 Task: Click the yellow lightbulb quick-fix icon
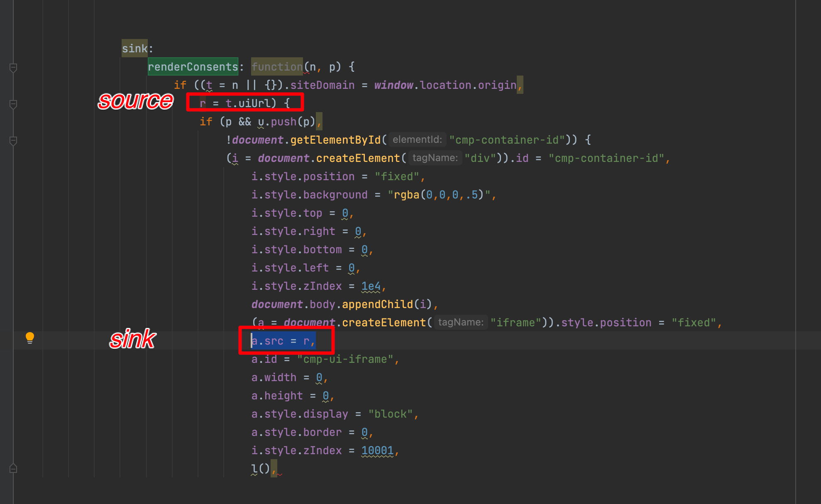pyautogui.click(x=29, y=338)
